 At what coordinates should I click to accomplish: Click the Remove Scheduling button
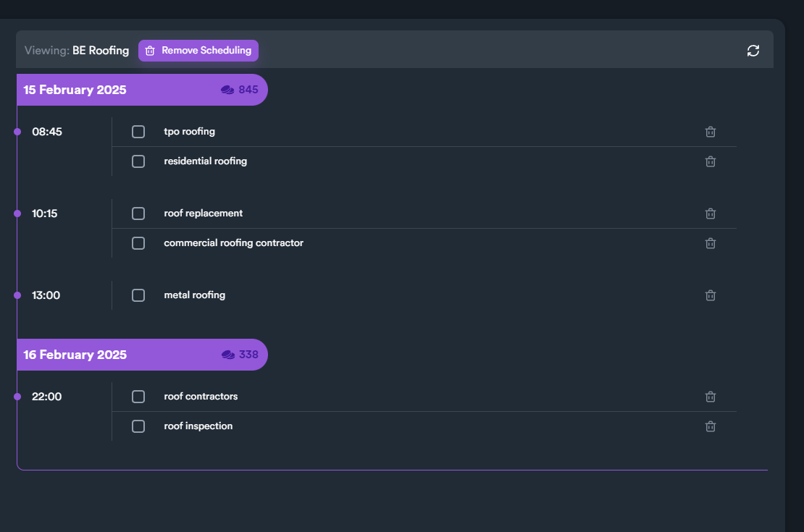pyautogui.click(x=198, y=51)
